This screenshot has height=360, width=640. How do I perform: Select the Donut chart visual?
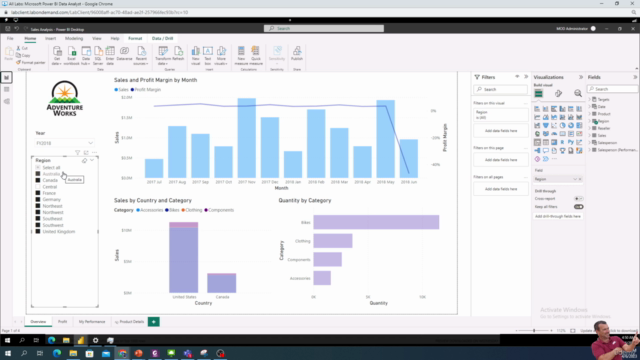tap(571, 125)
